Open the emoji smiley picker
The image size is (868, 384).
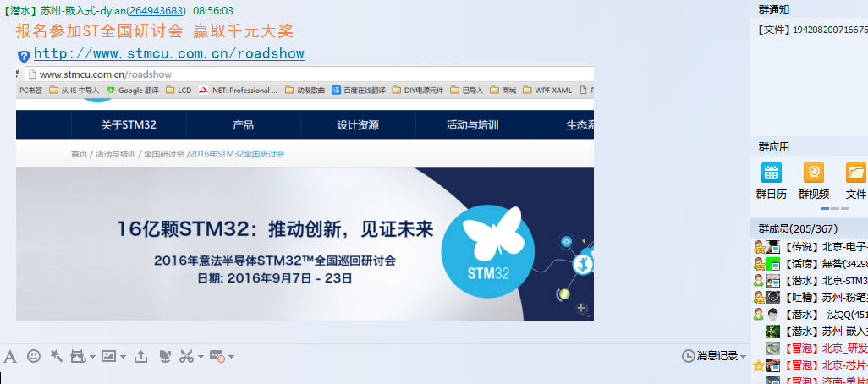[34, 356]
